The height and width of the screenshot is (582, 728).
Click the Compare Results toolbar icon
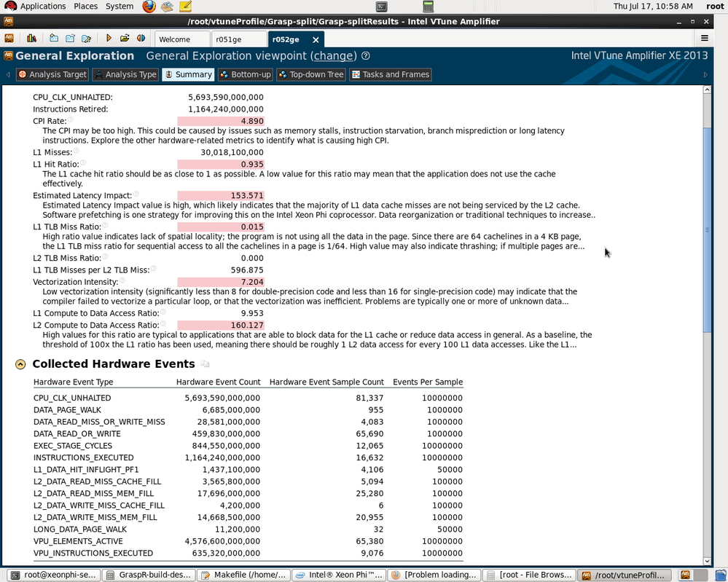[141, 38]
